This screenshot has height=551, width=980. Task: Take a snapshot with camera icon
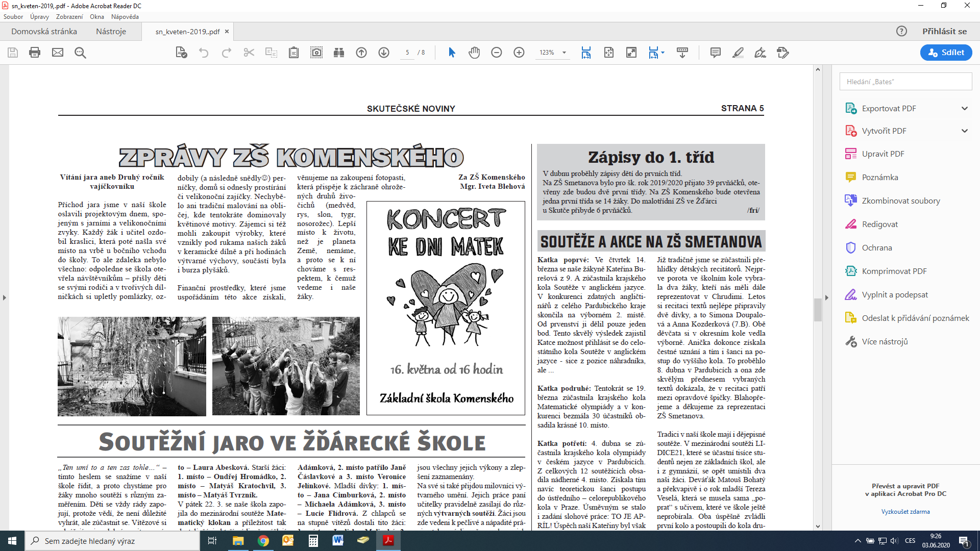[x=316, y=53]
